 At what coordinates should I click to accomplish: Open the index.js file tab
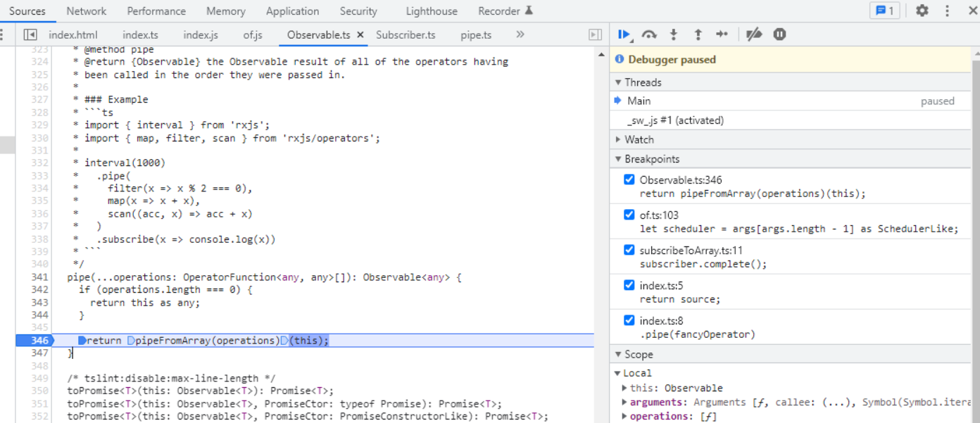coord(201,34)
